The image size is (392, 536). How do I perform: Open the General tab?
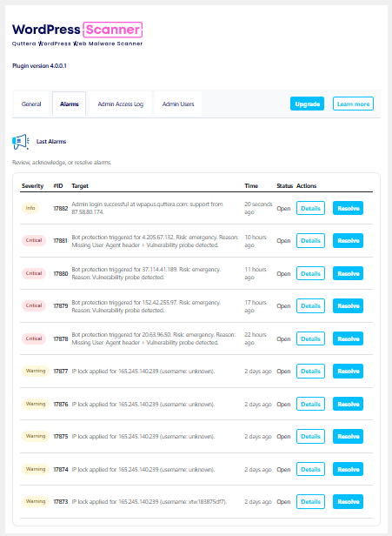tap(31, 104)
